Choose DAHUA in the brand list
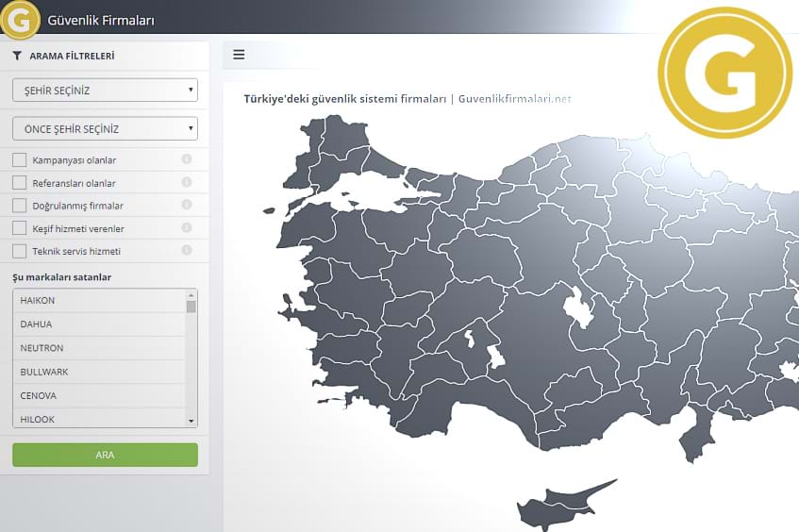This screenshot has height=532, width=799. click(x=98, y=324)
